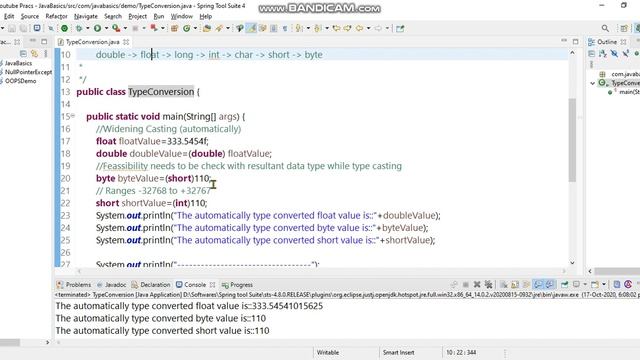Open the Open Console dropdown arrow
The image size is (640, 360).
[604, 284]
